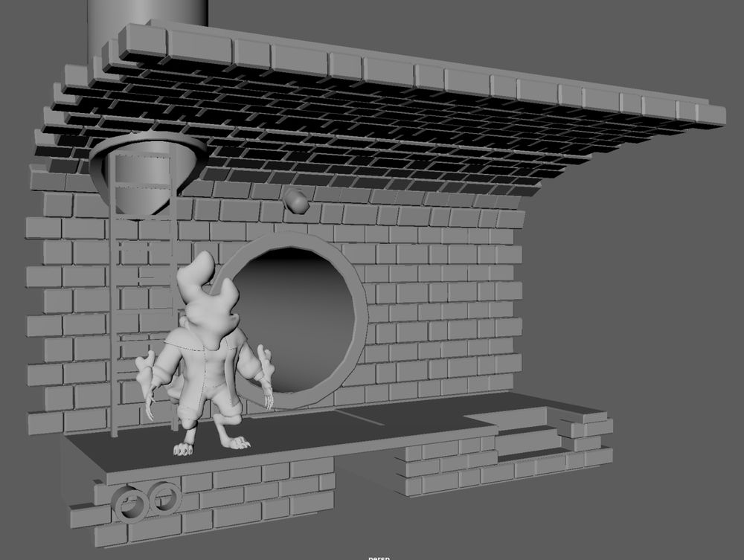Select the manhole funnel above the ladder
744x560 pixels.
click(148, 173)
